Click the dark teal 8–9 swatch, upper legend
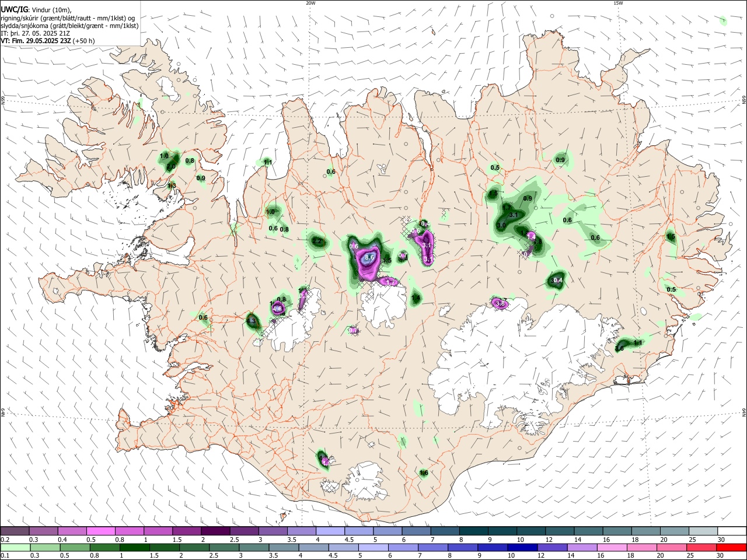 click(x=474, y=531)
